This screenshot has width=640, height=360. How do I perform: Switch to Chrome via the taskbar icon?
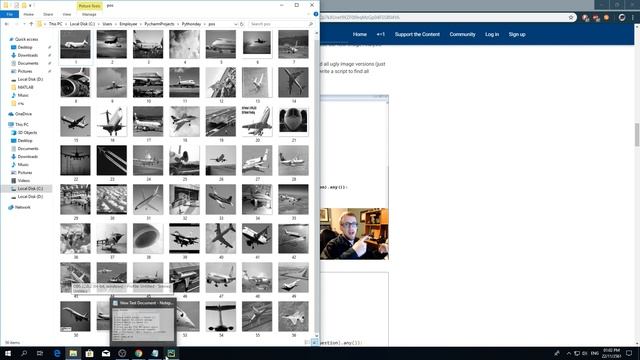coord(138,353)
